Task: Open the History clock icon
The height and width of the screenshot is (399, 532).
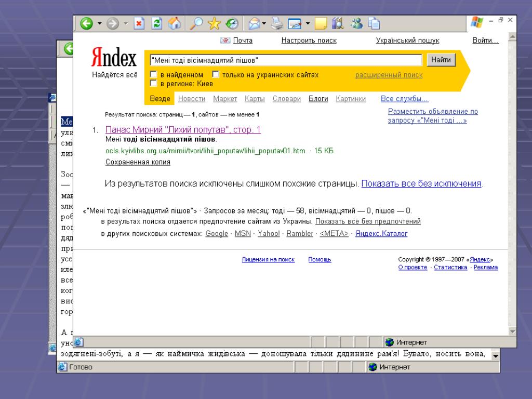Action: (232, 23)
